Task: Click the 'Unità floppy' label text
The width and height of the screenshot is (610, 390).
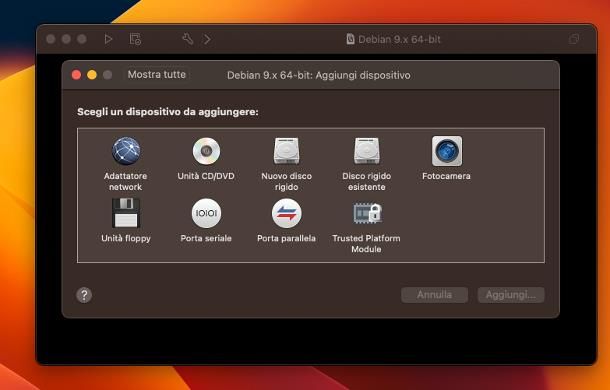Action: [x=126, y=238]
